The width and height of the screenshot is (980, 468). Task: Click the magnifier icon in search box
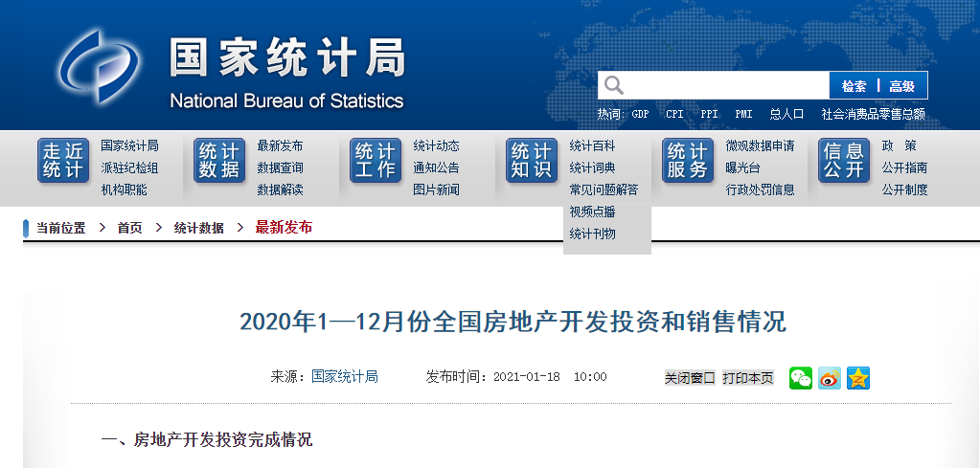tap(614, 85)
